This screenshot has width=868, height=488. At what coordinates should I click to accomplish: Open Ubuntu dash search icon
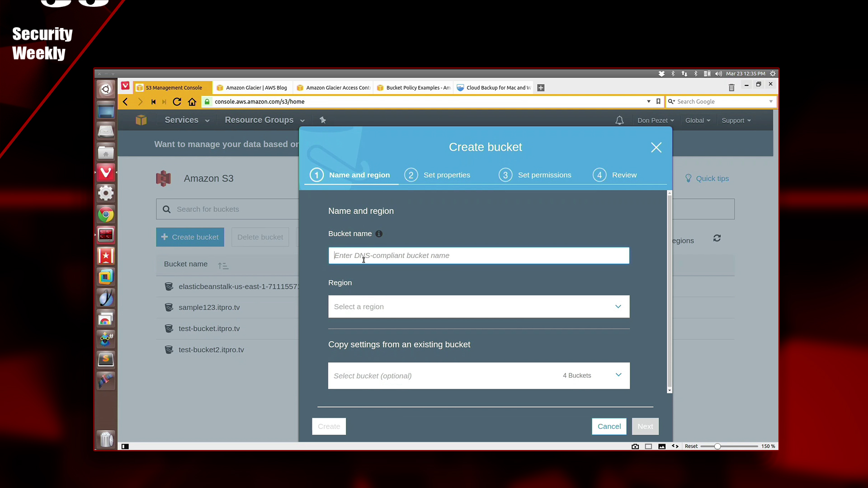coord(106,89)
